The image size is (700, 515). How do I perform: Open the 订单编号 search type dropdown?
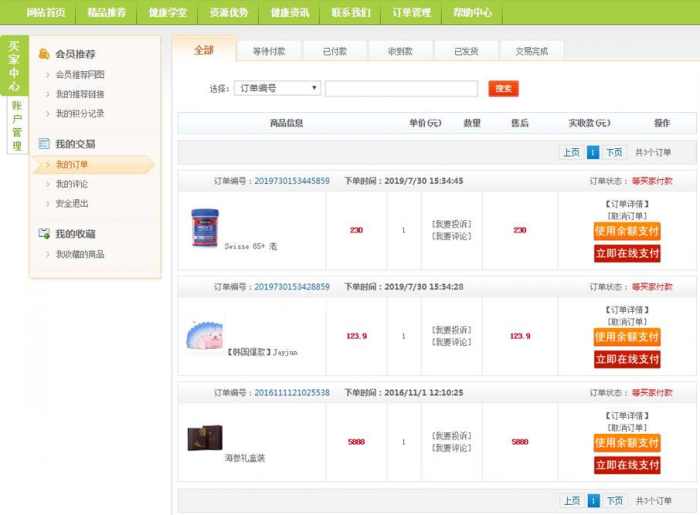click(x=277, y=88)
